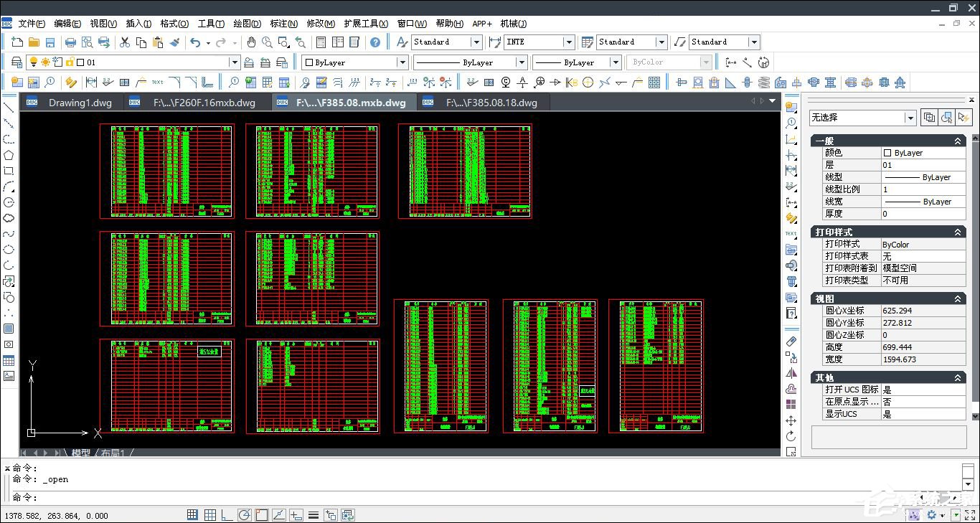Screen dimensions: 980x523
Task: Switch to the 布局1 layout tab
Action: tap(113, 453)
